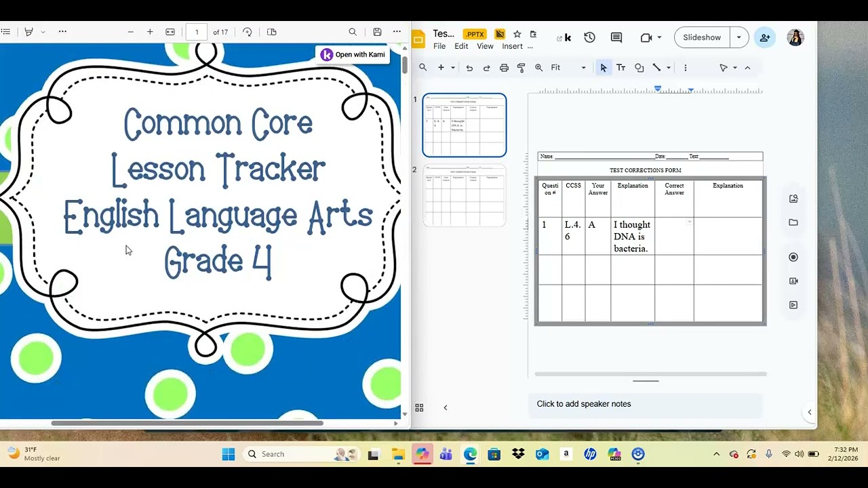Expand the PDF draw tool options arrow

coord(43,32)
